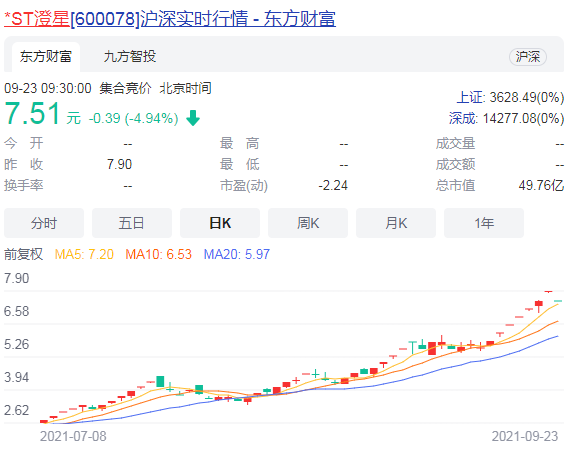Select the 日K chart view
This screenshot has height=449, width=574.
tap(220, 223)
